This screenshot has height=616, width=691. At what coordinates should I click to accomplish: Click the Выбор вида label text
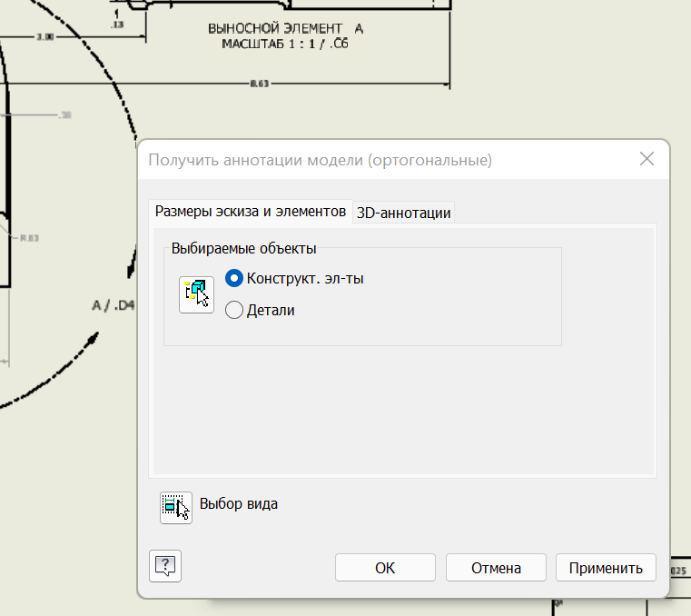click(239, 503)
